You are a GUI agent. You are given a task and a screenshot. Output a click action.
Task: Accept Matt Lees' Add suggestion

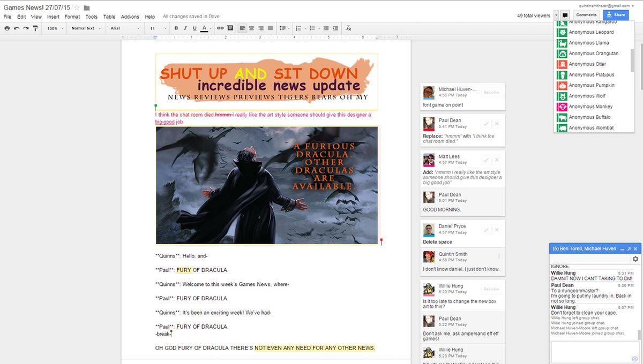(486, 160)
